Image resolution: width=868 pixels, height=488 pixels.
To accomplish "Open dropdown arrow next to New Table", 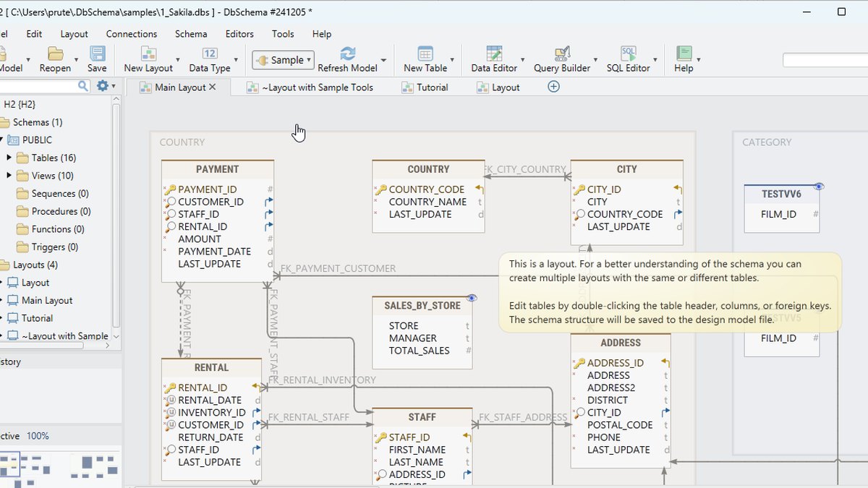I will coord(453,60).
